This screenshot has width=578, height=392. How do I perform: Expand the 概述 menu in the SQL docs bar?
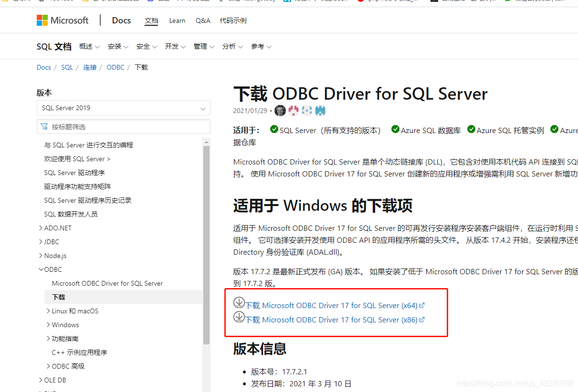[x=89, y=46]
